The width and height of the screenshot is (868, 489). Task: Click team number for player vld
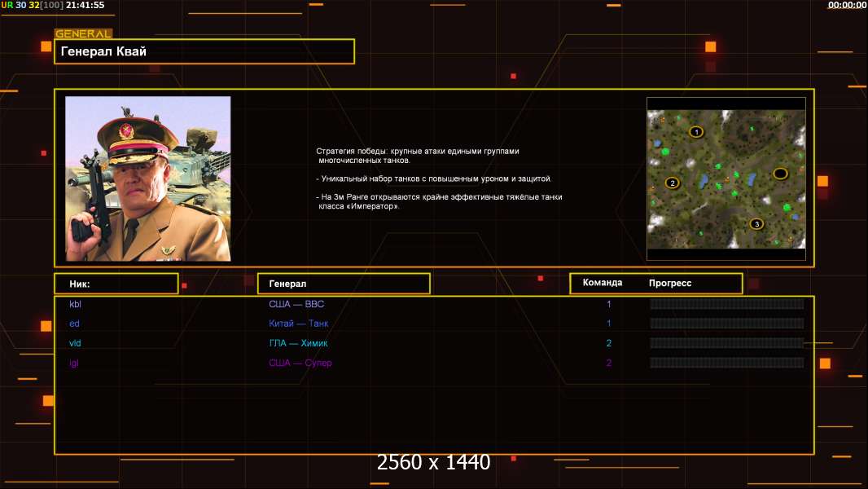tap(609, 343)
